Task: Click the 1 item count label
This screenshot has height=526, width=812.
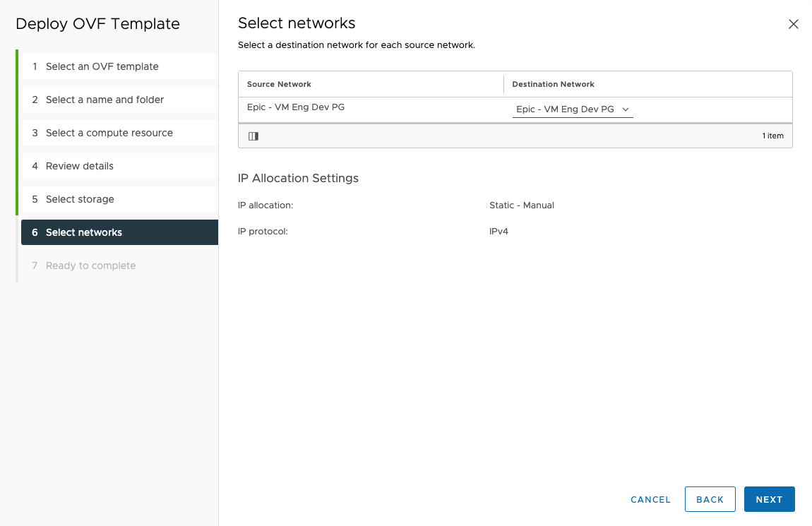Action: click(x=772, y=136)
